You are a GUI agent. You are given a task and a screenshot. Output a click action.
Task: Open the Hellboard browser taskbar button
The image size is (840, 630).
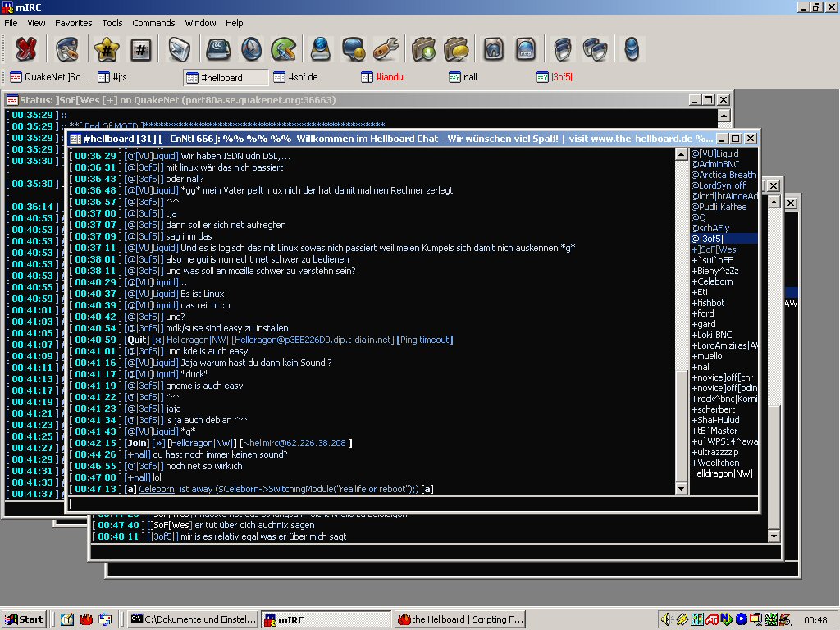[x=461, y=619]
